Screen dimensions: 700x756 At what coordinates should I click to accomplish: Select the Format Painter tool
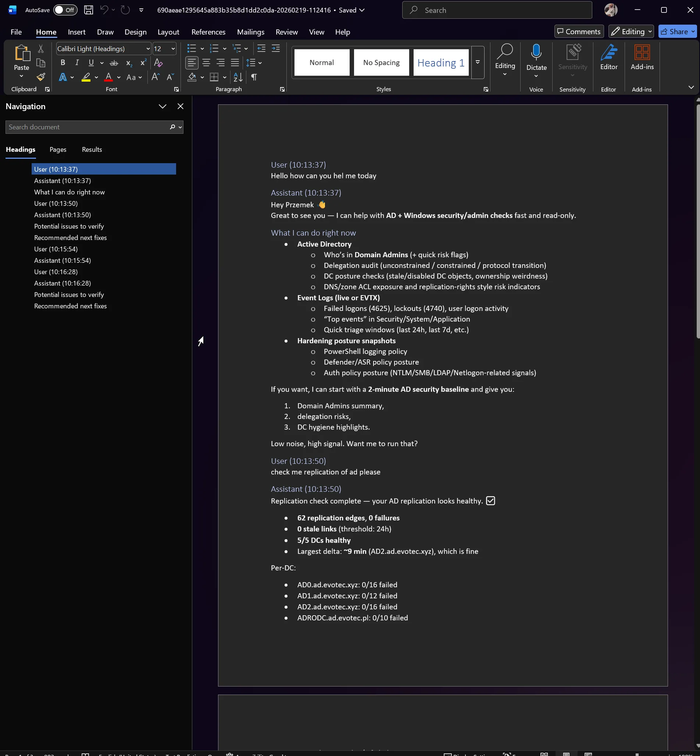click(x=40, y=77)
